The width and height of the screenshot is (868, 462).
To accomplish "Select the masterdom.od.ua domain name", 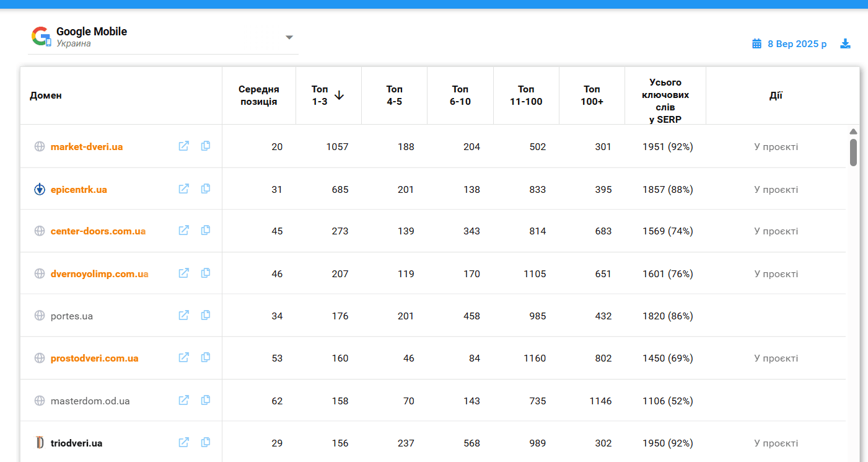I will point(90,401).
